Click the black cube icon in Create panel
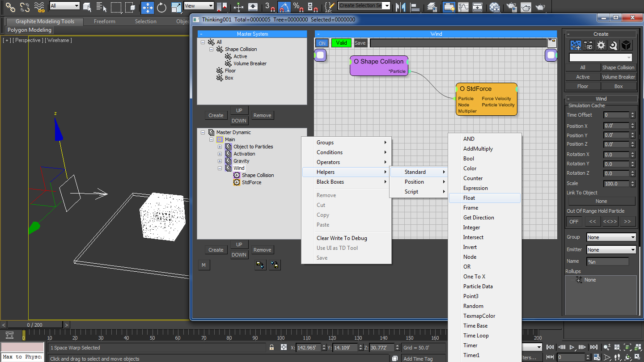The height and width of the screenshot is (362, 644). tap(626, 45)
